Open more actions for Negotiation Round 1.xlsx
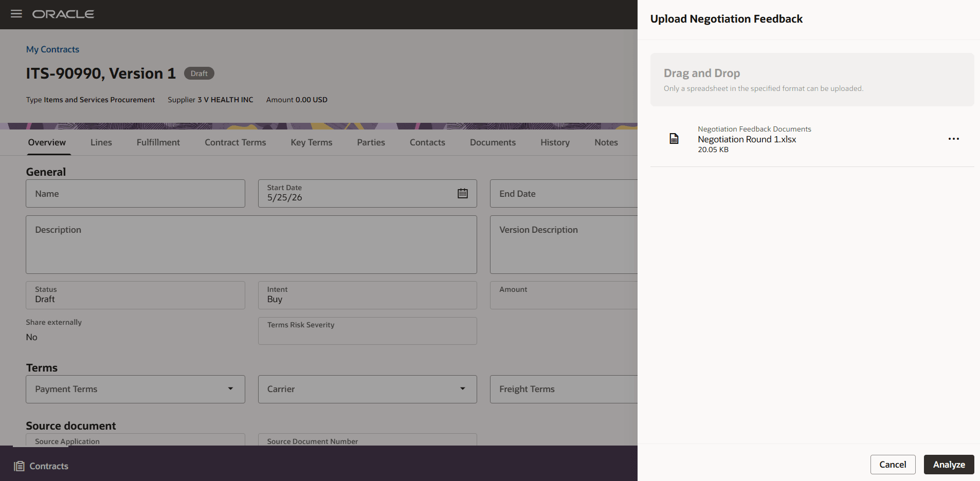The height and width of the screenshot is (481, 980). (x=954, y=139)
